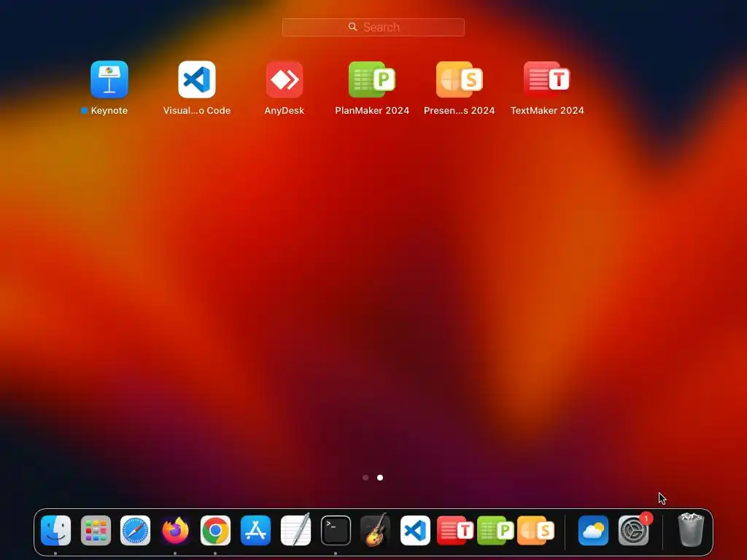
Task: Open App Store from the Dock
Action: [x=255, y=530]
